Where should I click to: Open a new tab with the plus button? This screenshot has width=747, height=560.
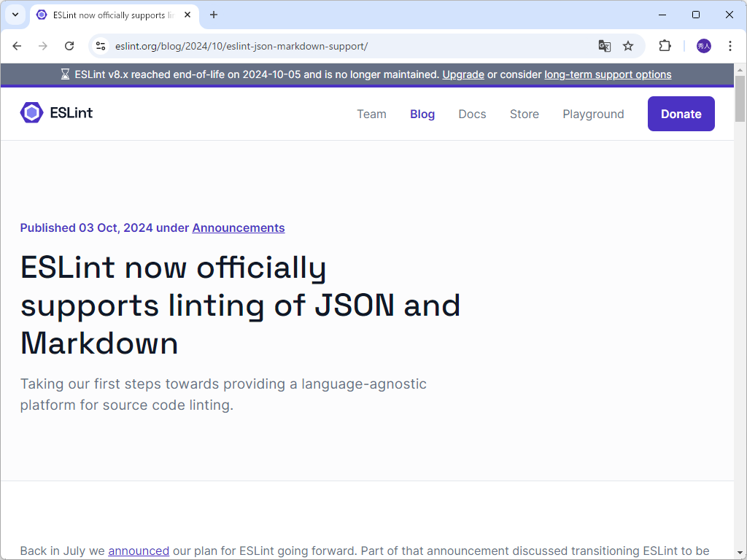(x=214, y=15)
